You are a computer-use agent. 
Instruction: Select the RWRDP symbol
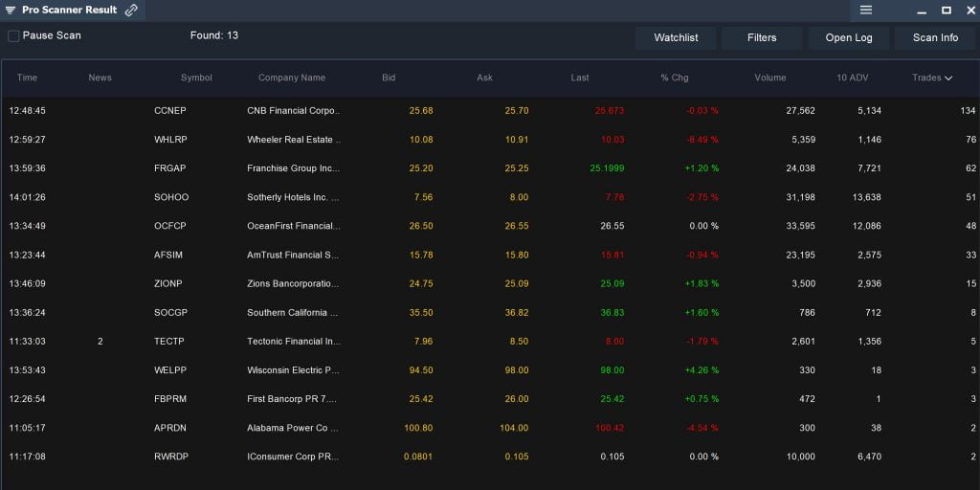(170, 457)
